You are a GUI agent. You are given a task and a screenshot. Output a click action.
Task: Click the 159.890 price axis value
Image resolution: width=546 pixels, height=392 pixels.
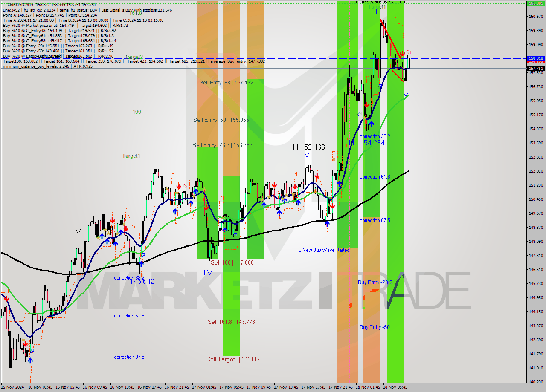tap(536, 31)
